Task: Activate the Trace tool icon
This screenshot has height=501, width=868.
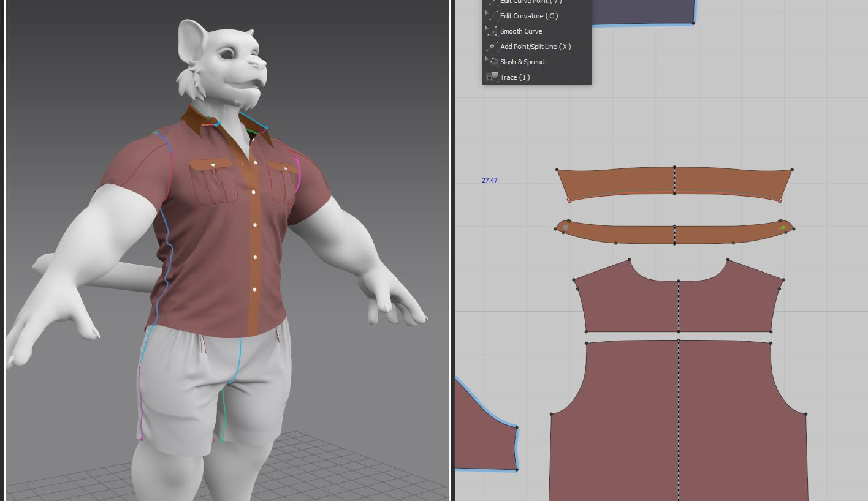Action: (x=492, y=77)
